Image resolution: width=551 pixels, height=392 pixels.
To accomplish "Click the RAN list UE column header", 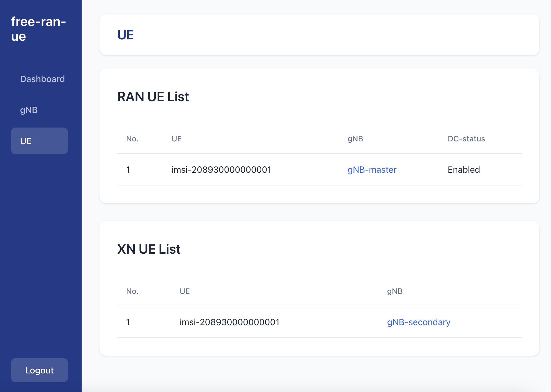I will [x=177, y=139].
